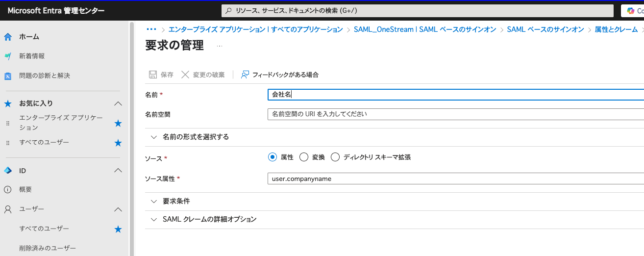Click the 変更の破棄 button label

(x=209, y=75)
